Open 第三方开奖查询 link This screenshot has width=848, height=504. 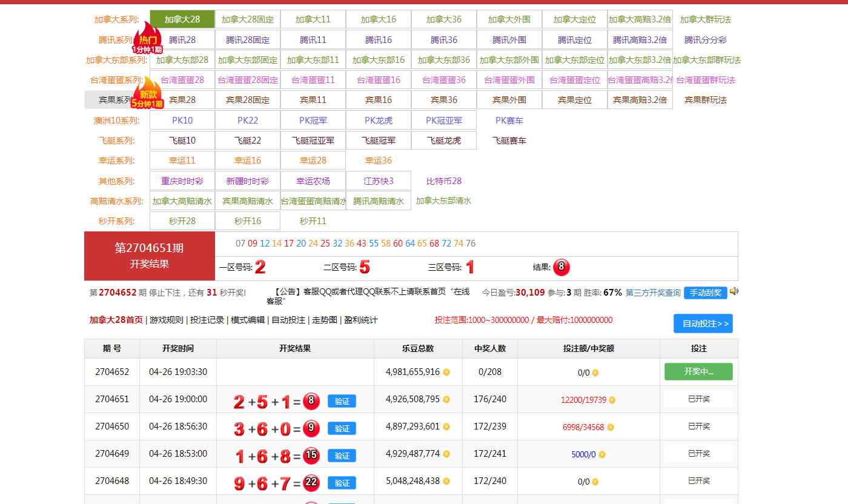click(653, 293)
